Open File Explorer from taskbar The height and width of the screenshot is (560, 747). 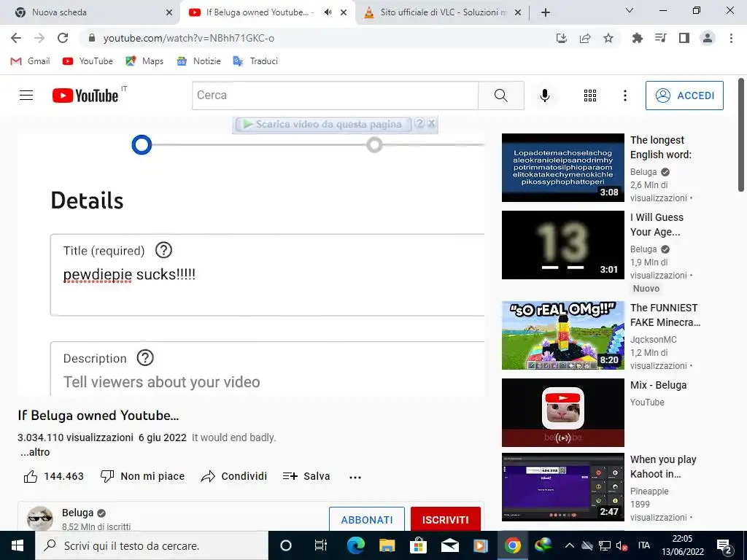click(x=387, y=545)
